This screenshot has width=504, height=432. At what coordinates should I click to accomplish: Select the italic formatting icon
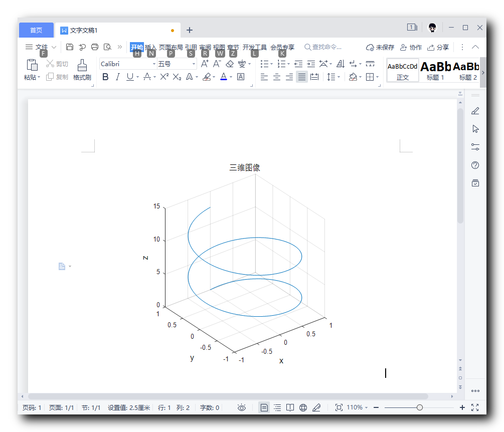[117, 77]
